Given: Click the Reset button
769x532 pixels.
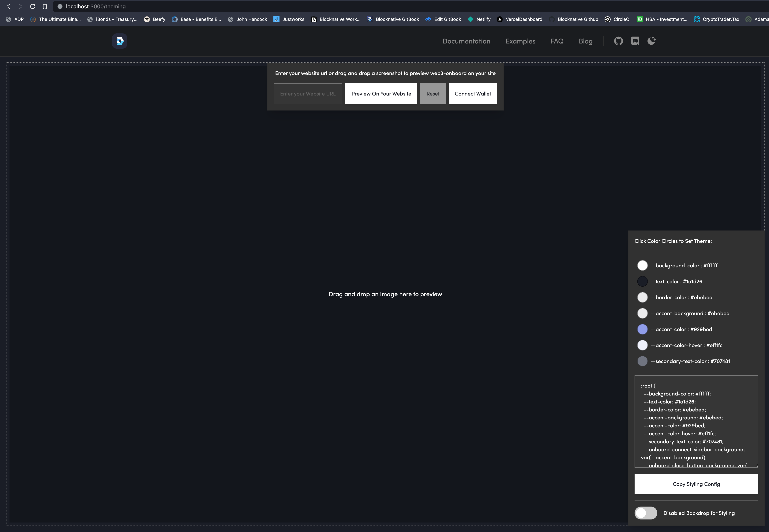Looking at the screenshot, I should click(433, 94).
